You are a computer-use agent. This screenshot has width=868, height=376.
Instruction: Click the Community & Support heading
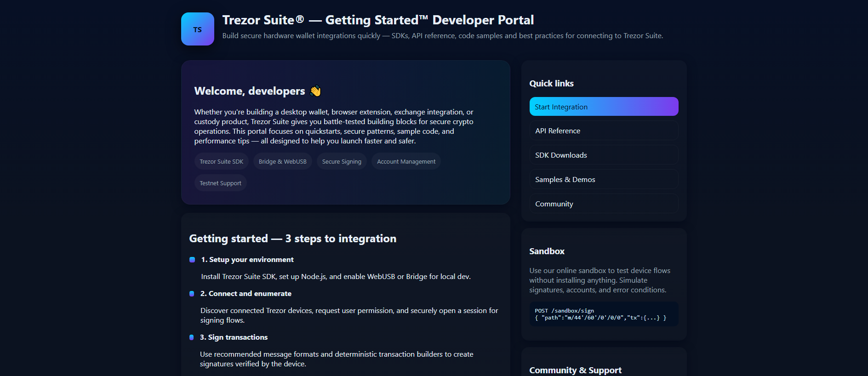[x=575, y=370]
